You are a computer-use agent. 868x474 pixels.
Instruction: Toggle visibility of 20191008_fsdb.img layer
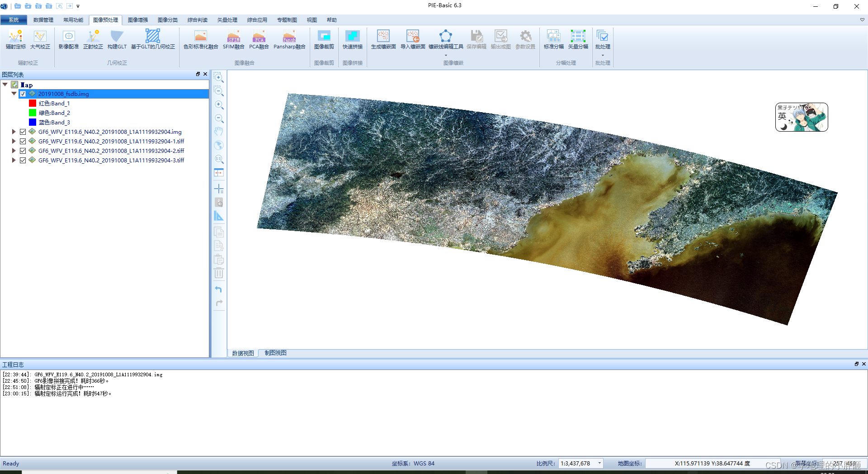[x=23, y=94]
